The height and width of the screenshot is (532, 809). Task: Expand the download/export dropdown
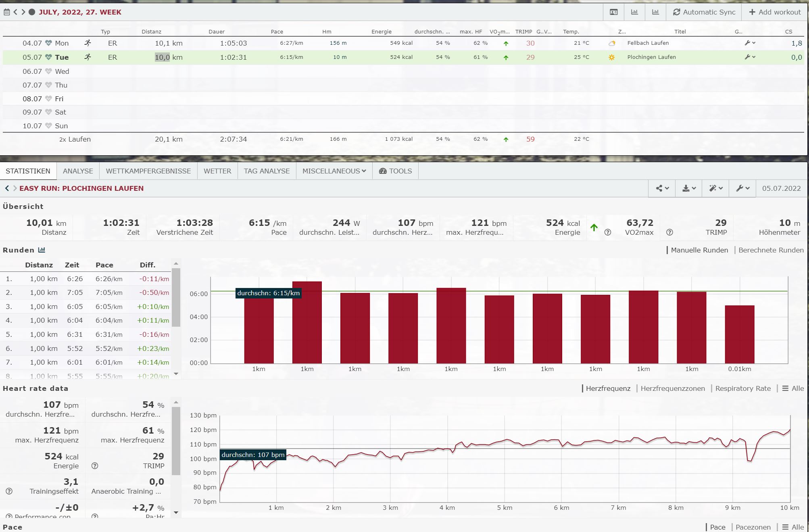pyautogui.click(x=689, y=188)
